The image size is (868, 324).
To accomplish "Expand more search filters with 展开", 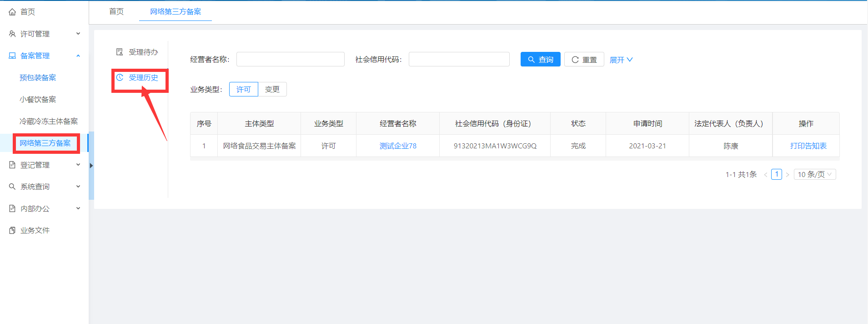I will click(x=621, y=60).
